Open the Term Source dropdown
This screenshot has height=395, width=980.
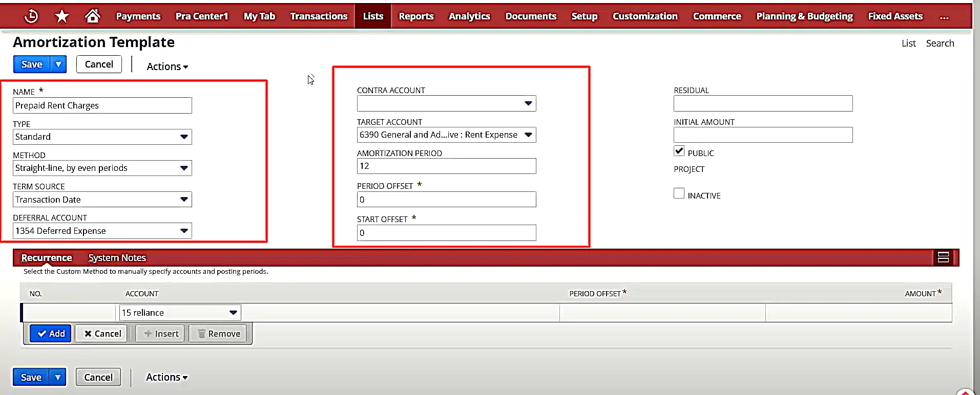click(x=102, y=200)
